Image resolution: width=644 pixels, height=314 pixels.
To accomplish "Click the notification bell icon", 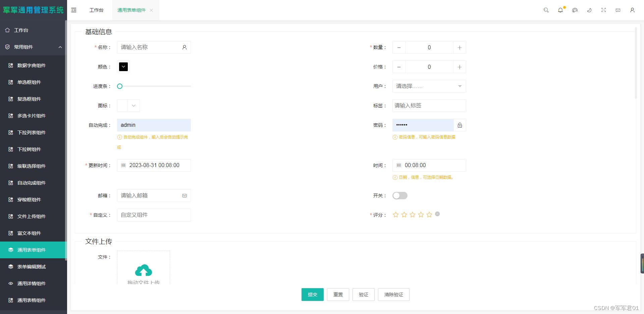I will click(560, 10).
